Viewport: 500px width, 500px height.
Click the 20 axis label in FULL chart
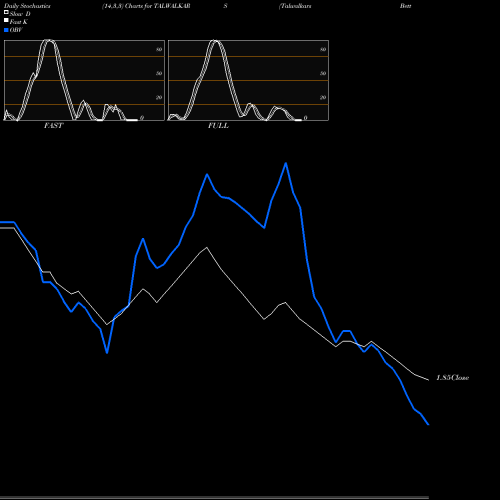pyautogui.click(x=323, y=97)
